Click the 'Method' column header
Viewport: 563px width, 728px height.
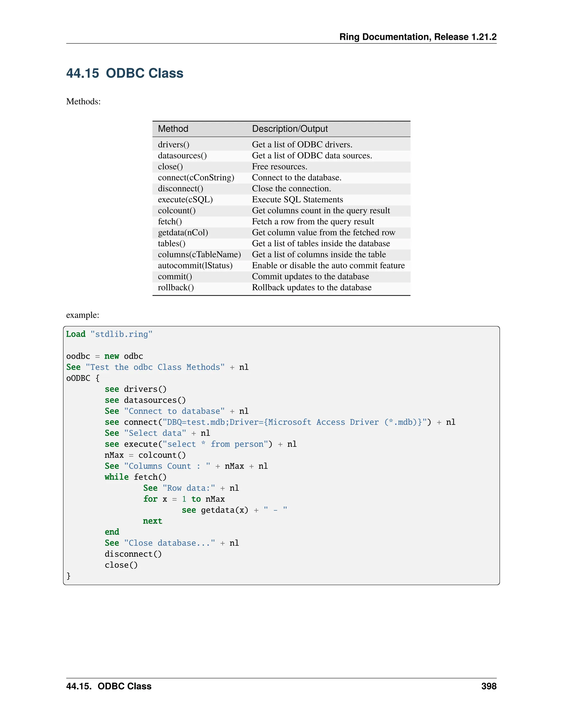click(173, 129)
